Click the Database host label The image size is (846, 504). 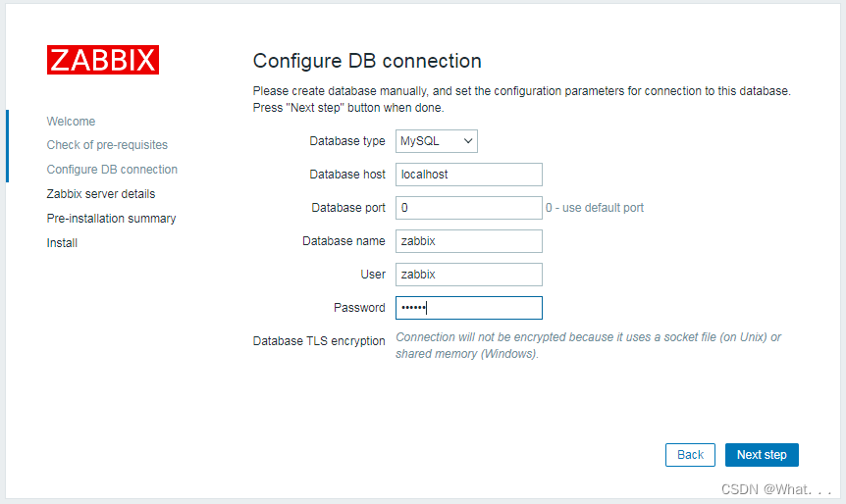point(346,175)
